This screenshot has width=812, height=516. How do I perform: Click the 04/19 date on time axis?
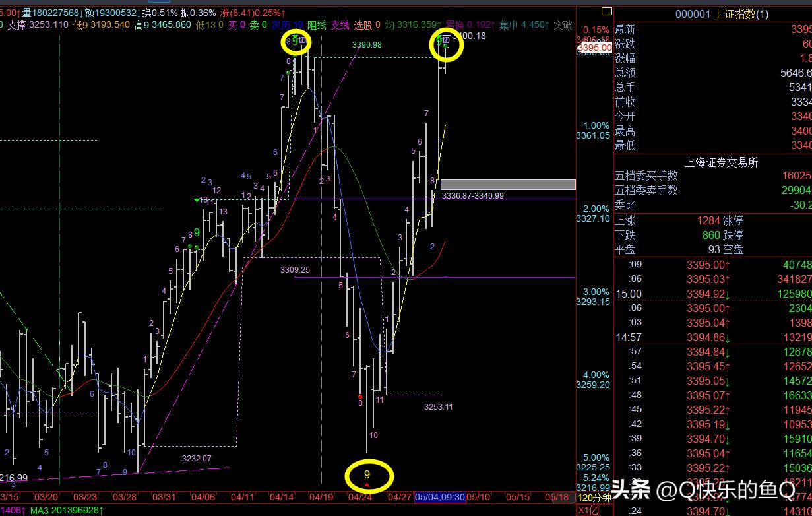(321, 497)
